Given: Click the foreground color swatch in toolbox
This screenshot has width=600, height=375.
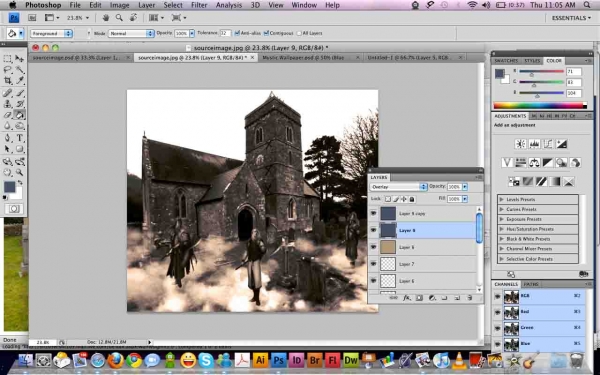Looking at the screenshot, I should point(10,187).
